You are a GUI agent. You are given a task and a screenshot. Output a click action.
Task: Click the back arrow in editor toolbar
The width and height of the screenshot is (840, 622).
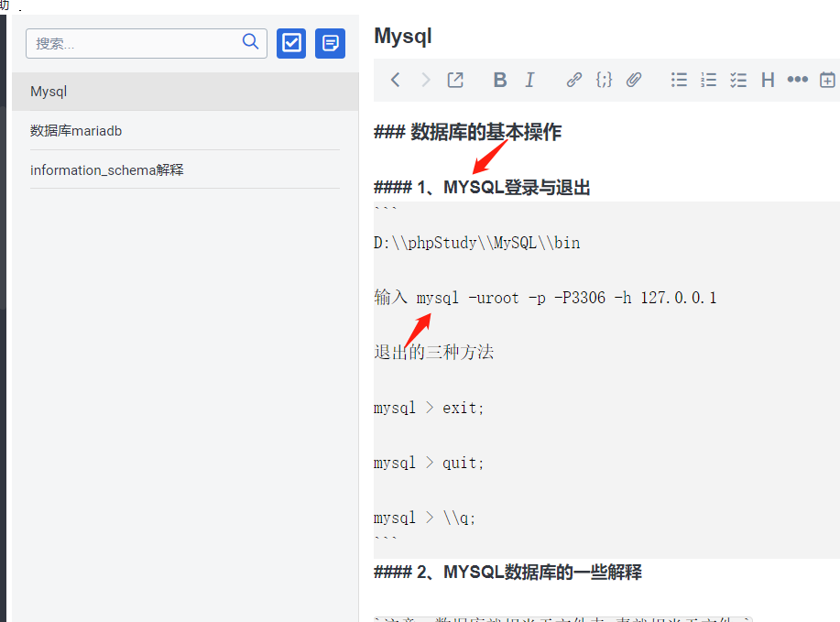395,80
